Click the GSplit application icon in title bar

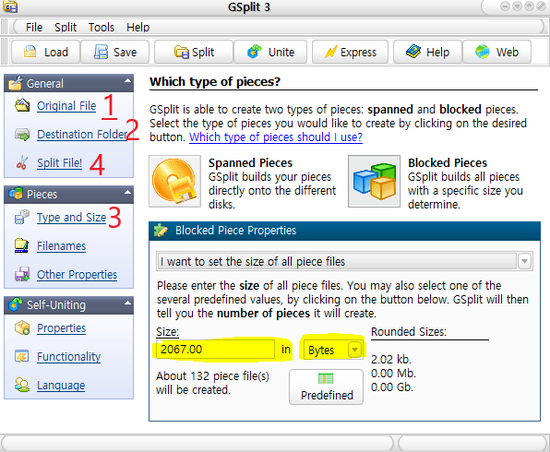(10, 7)
